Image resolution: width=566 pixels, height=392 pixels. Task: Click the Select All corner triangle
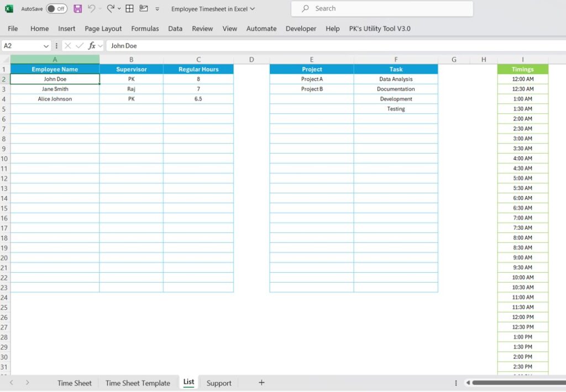click(x=6, y=59)
